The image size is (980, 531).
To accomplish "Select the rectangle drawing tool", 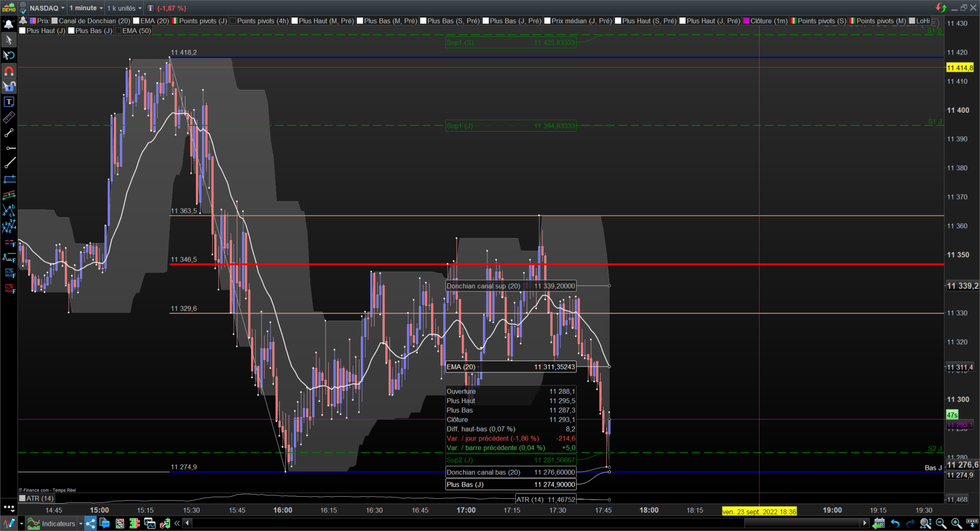I will click(9, 180).
